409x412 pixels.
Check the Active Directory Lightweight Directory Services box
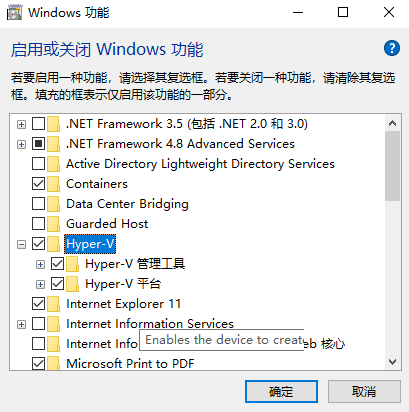pos(38,164)
